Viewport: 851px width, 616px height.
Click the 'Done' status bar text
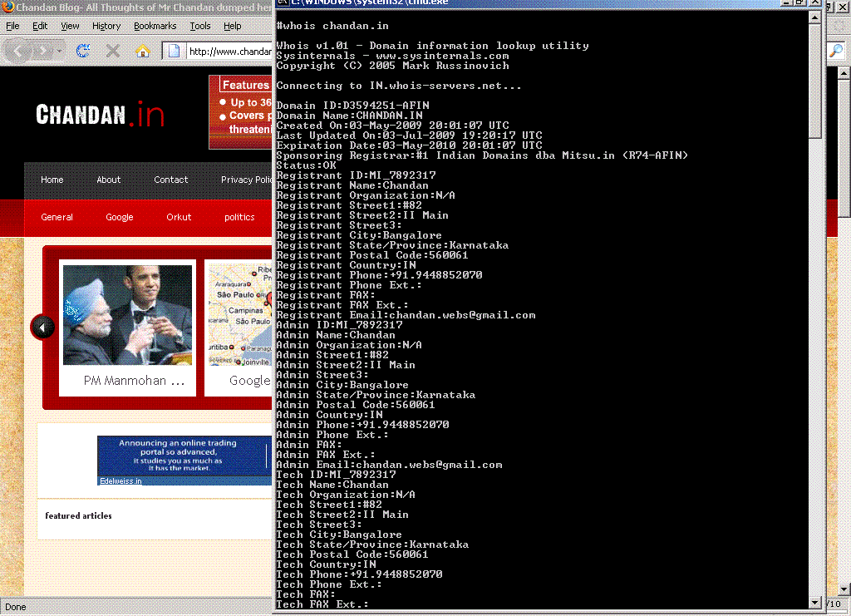15,607
